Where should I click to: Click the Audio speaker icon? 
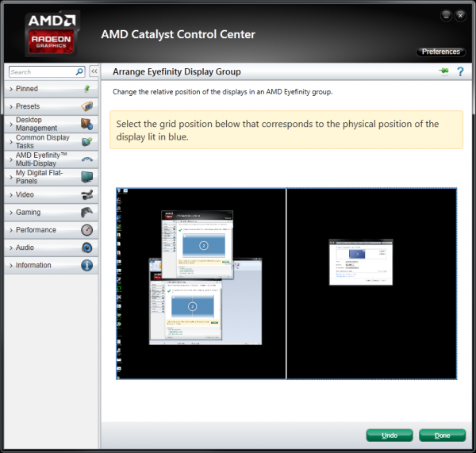[x=86, y=248]
